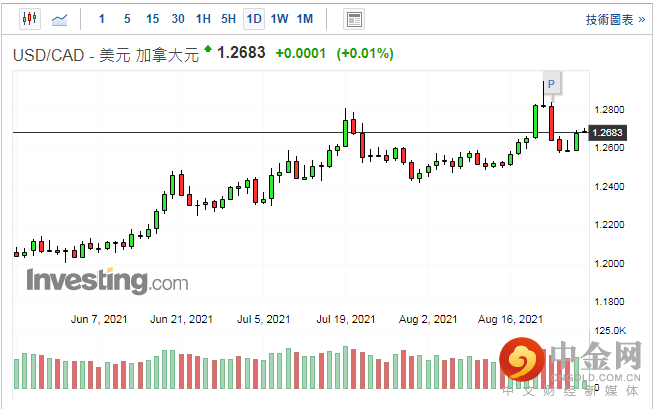The width and height of the screenshot is (656, 409).
Task: Click the 1.2400 price axis label
Action: 609,187
